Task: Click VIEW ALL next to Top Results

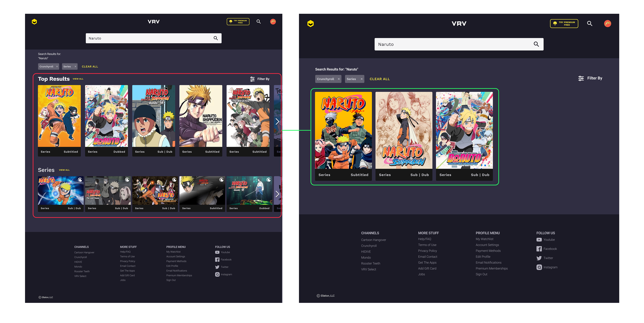Action: pyautogui.click(x=78, y=79)
